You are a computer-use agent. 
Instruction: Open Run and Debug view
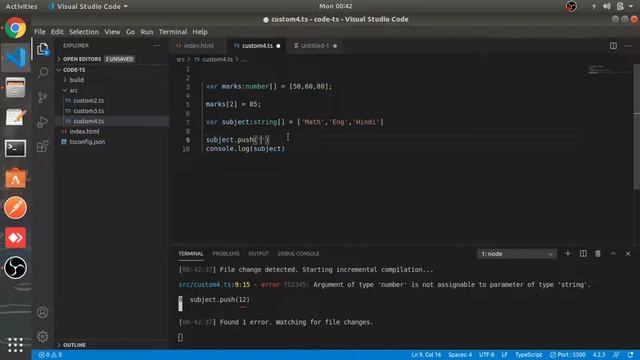tap(42, 122)
